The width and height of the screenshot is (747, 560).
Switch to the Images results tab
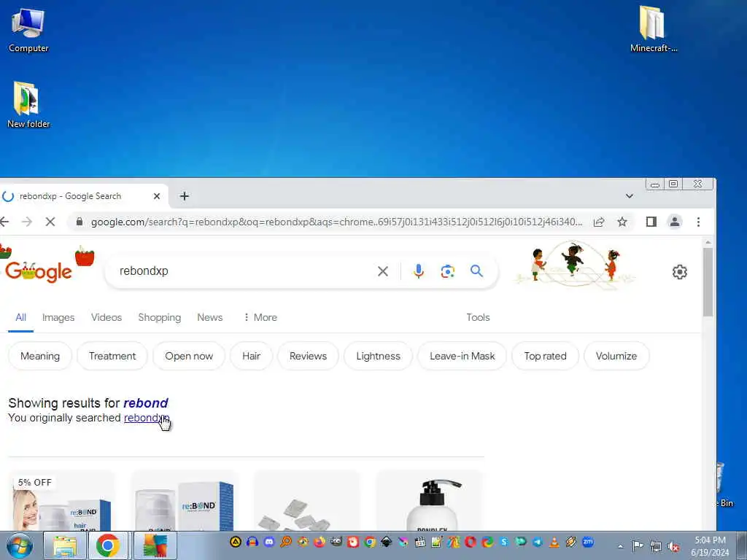(x=58, y=317)
